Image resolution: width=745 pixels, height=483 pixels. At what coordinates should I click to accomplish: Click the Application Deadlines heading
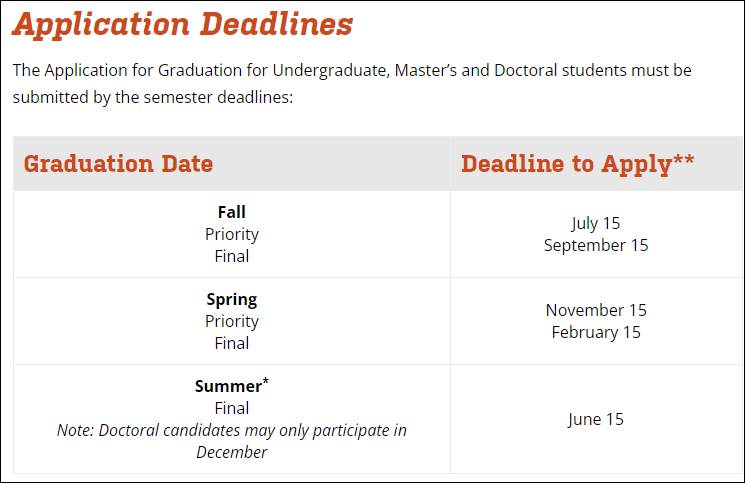[183, 24]
